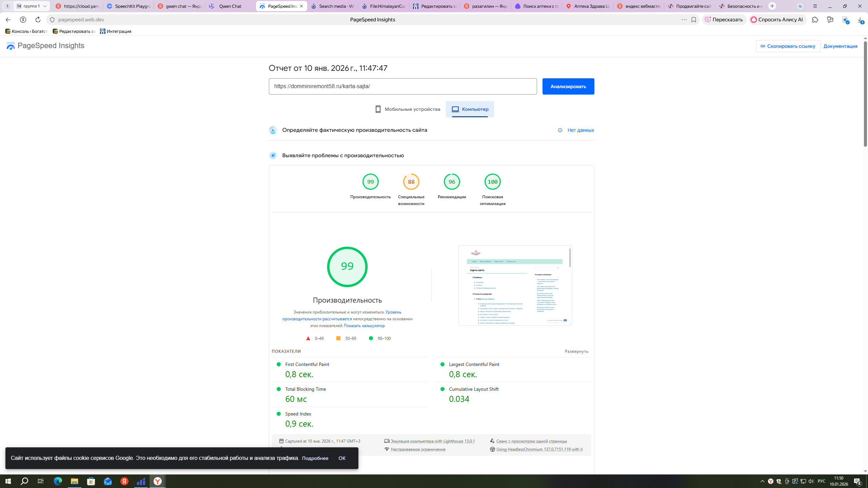Open File Explorer from the taskbar
The height and width of the screenshot is (488, 868).
coord(74,481)
